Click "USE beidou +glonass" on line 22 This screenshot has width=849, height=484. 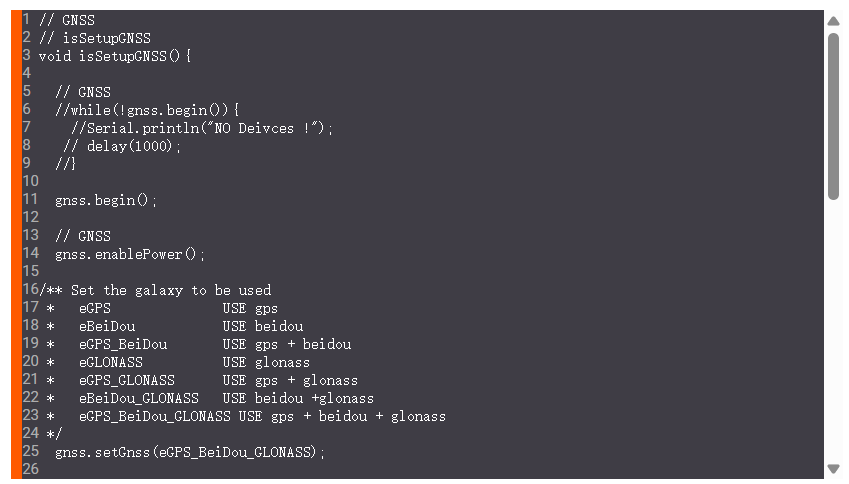point(298,398)
